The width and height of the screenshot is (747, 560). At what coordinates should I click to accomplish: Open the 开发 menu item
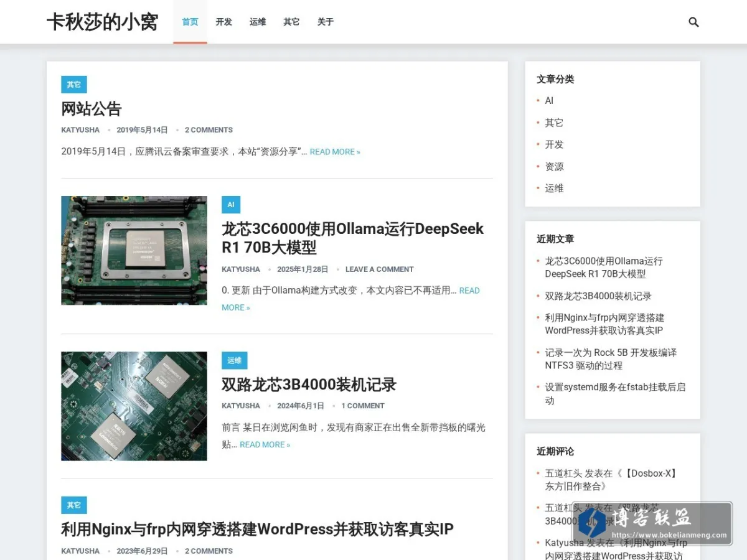coord(224,22)
